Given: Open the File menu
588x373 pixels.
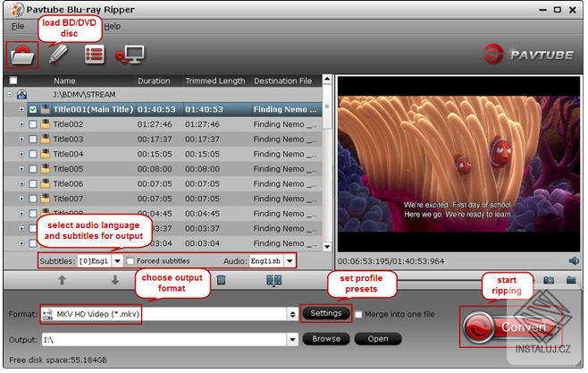Looking at the screenshot, I should point(18,26).
